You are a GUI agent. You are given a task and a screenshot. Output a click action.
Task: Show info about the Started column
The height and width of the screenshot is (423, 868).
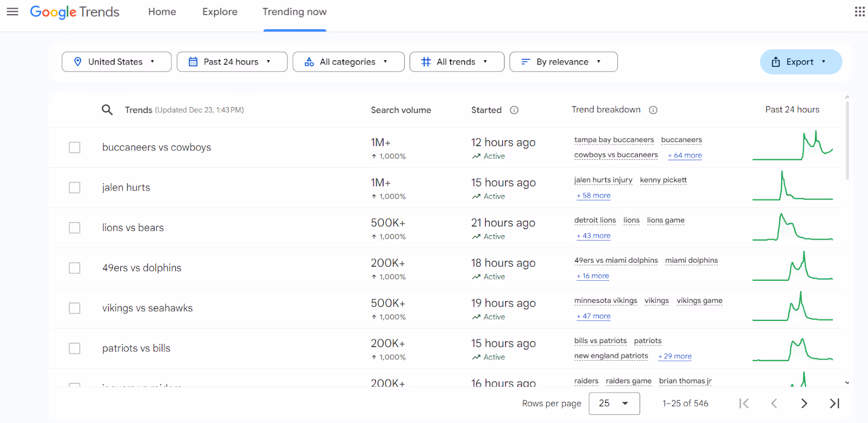click(514, 110)
